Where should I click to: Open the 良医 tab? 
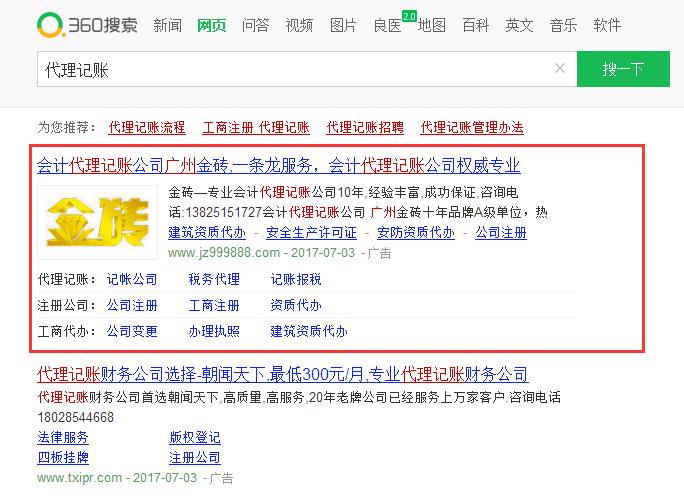387,25
